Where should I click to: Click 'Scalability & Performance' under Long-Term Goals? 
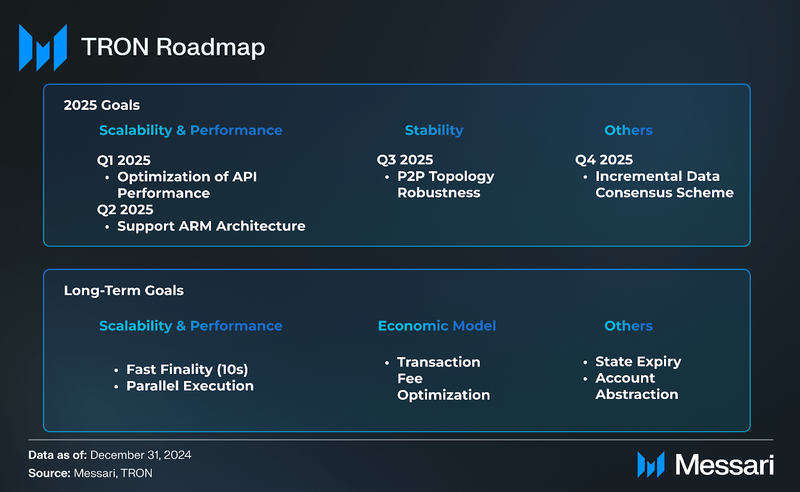tap(190, 326)
